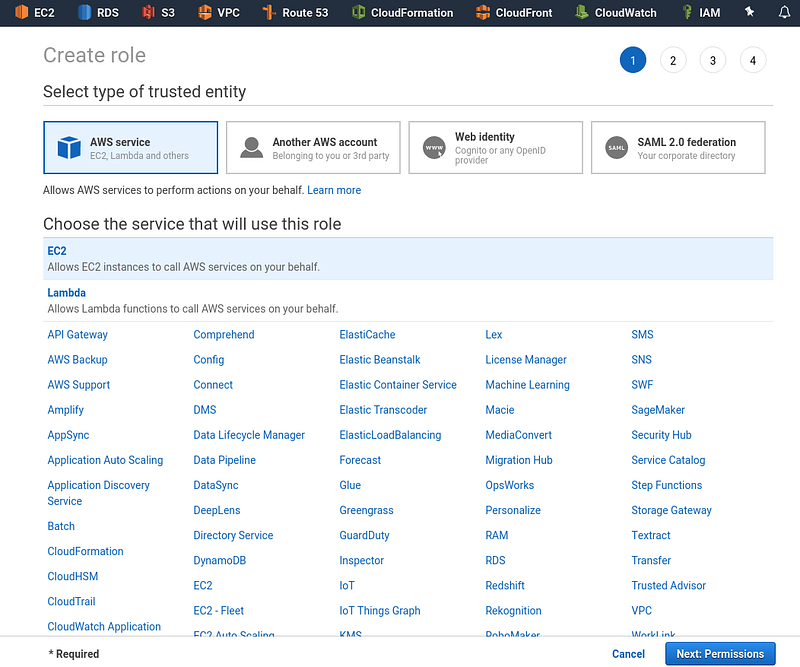Select Data Pipeline service
The width and height of the screenshot is (800, 667).
tap(224, 460)
